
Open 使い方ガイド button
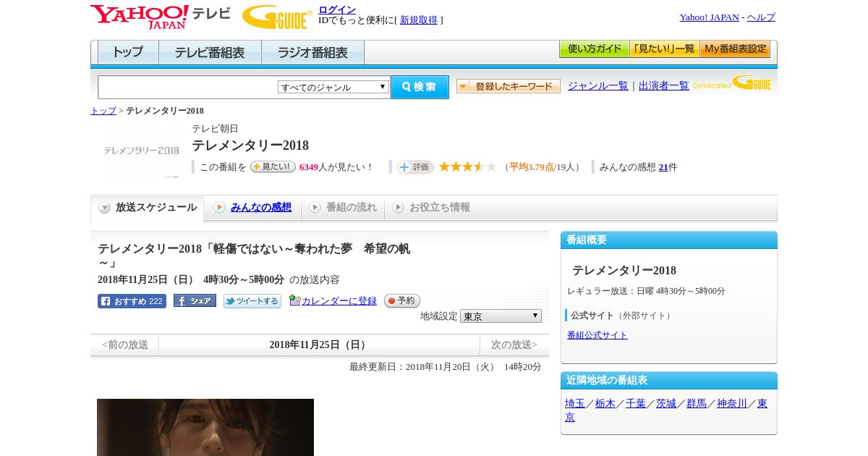pyautogui.click(x=594, y=49)
